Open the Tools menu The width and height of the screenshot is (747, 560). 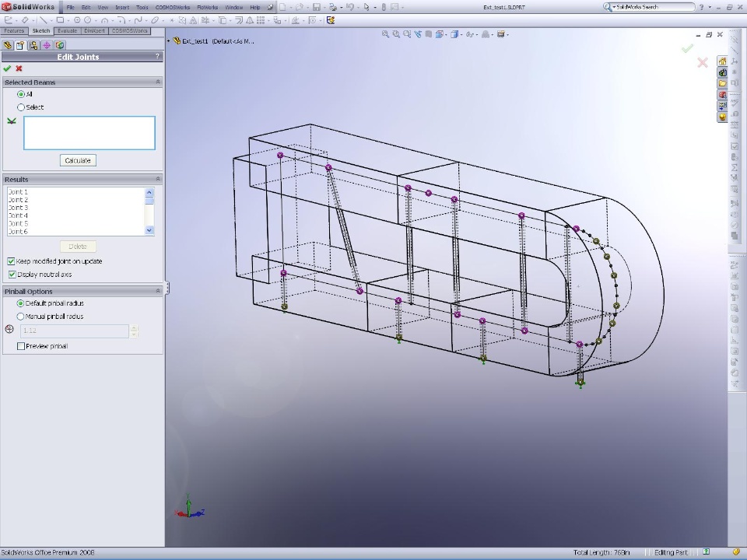click(142, 8)
